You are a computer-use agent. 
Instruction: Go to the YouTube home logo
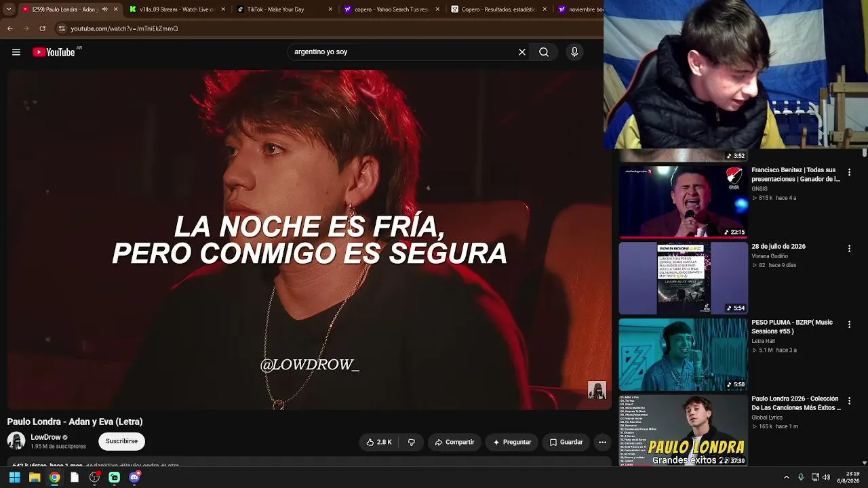(54, 52)
